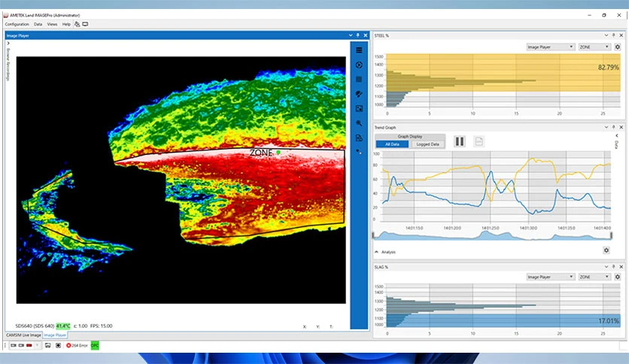This screenshot has width=629, height=364.
Task: Open the hamburger menu in Image Player sidebar
Action: coord(359,50)
